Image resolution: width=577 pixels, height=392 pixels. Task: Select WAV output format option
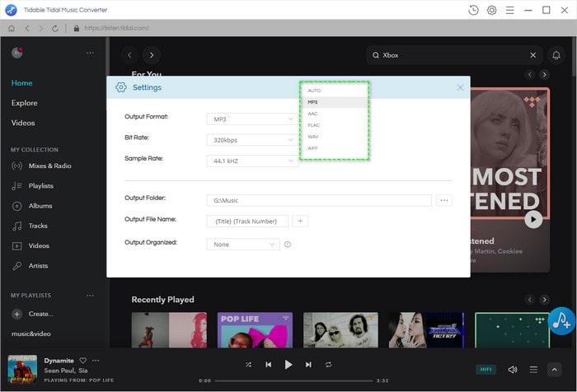(334, 137)
